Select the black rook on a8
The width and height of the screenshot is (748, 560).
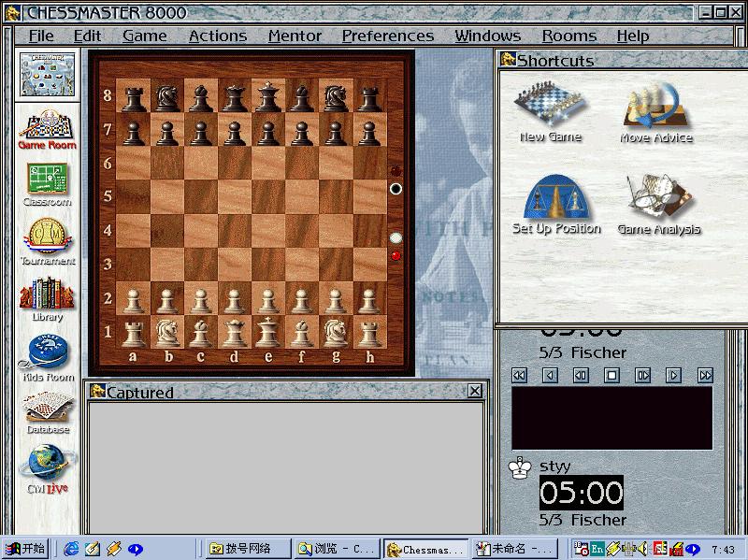tap(133, 99)
